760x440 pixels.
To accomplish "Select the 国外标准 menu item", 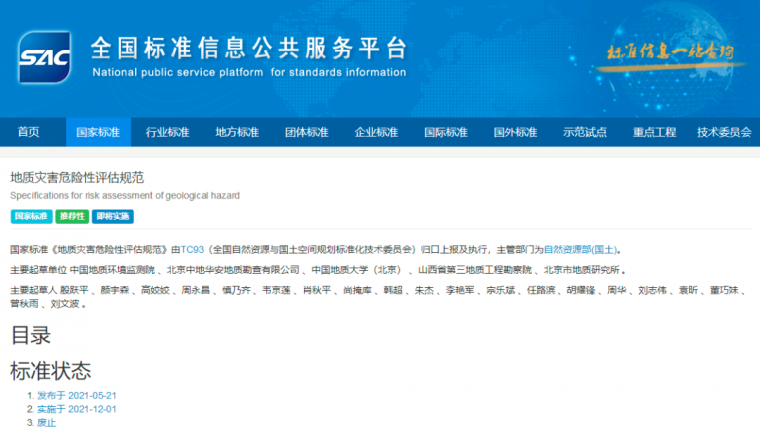I will click(x=515, y=132).
